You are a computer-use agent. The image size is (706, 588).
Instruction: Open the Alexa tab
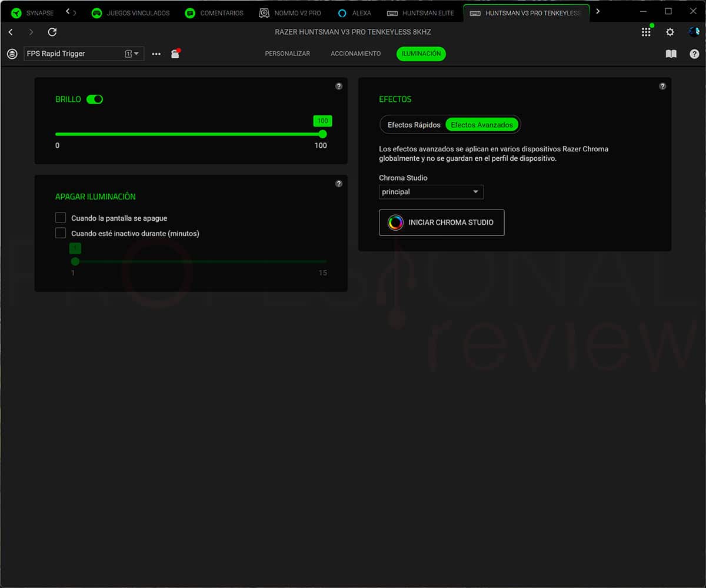coord(355,13)
